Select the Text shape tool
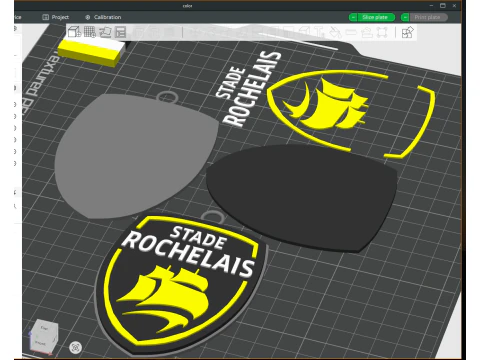The image size is (480, 360). pos(319,32)
